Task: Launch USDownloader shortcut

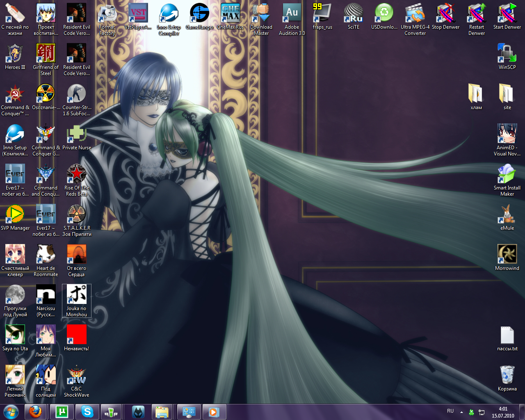Action: tap(384, 17)
